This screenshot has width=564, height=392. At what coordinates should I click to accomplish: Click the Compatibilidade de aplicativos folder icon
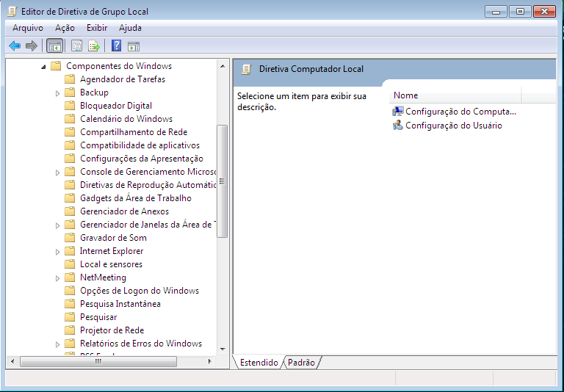tap(70, 145)
